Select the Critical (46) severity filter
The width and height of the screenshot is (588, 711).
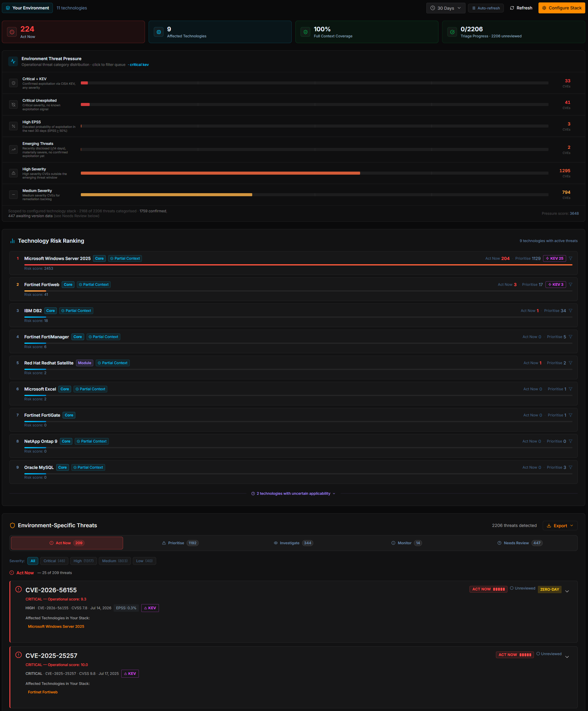coord(54,561)
